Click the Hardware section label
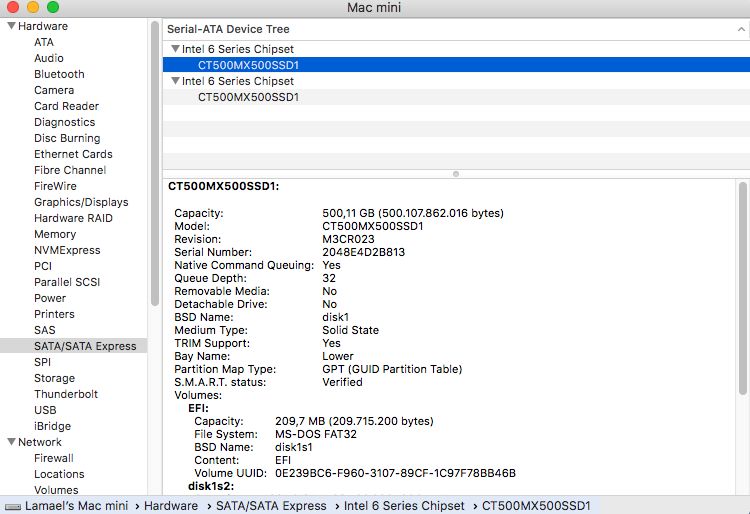This screenshot has width=750, height=514. [x=43, y=26]
